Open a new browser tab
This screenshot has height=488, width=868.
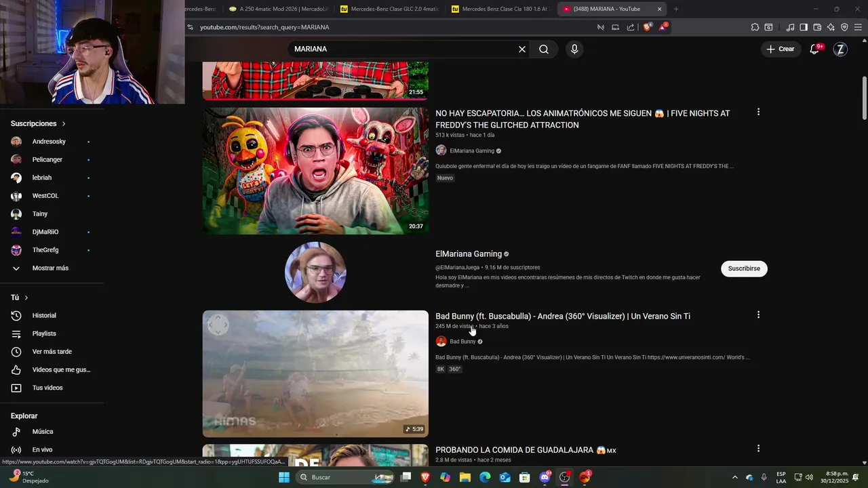pyautogui.click(x=675, y=9)
